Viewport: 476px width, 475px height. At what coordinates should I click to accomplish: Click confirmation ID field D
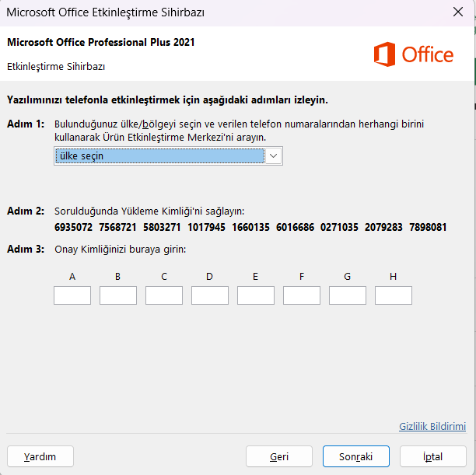pos(210,295)
